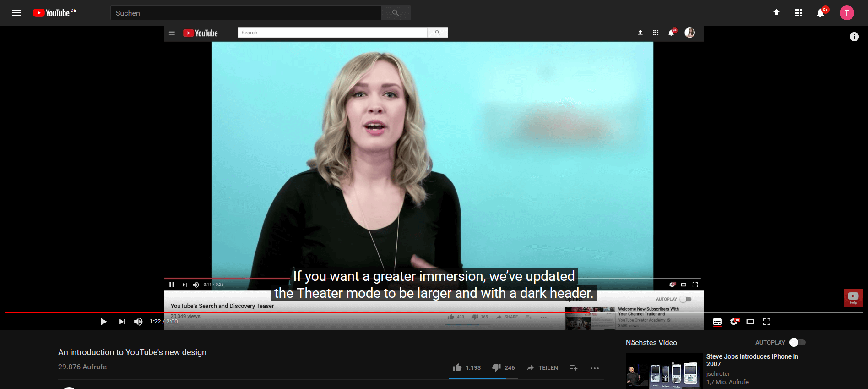Open the YouTube apps grid
This screenshot has height=389, width=868.
[x=798, y=13]
